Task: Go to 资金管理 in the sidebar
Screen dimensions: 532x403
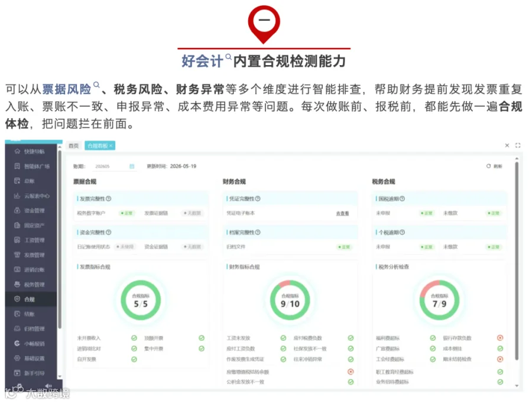Action: 30,210
